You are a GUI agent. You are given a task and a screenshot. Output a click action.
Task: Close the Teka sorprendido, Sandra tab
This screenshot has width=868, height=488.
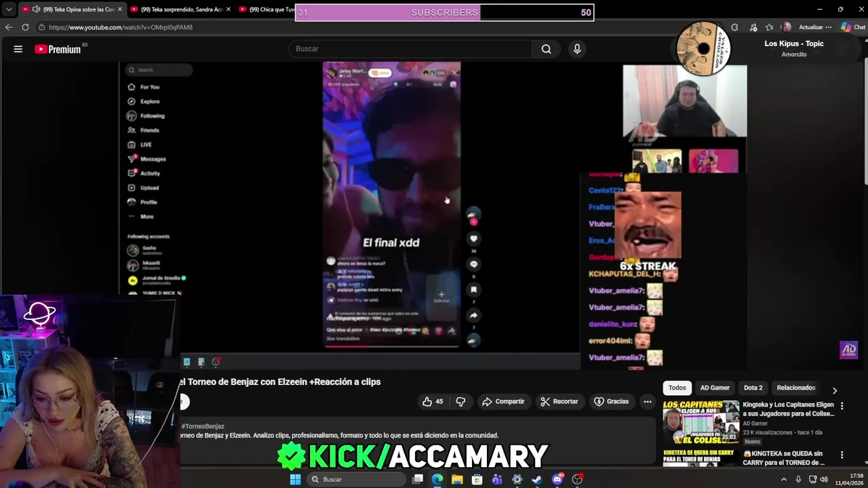(228, 9)
